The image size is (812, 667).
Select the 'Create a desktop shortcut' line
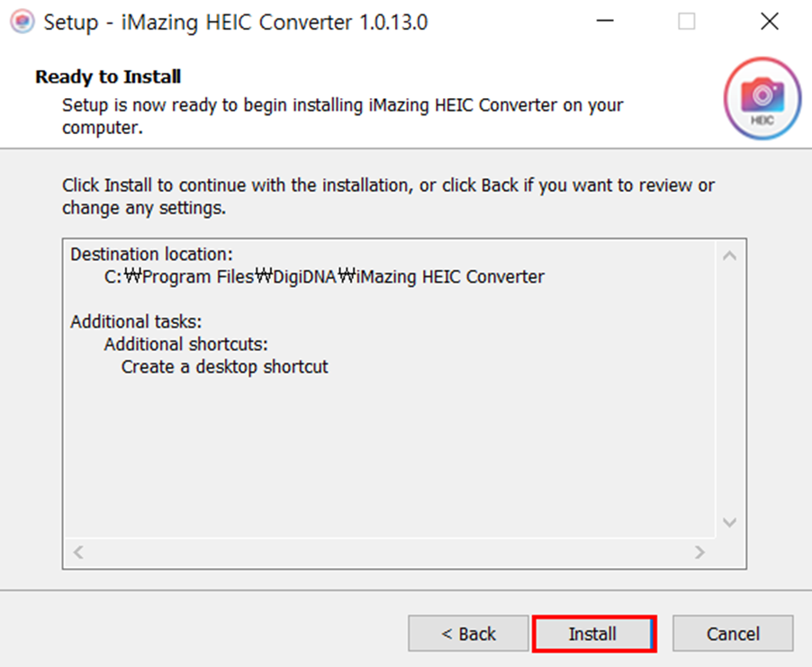click(225, 366)
